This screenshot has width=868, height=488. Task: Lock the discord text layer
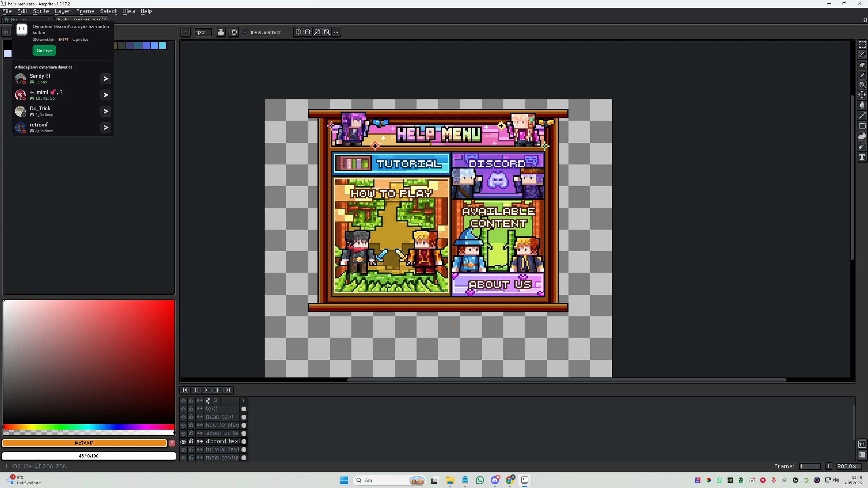[191, 442]
